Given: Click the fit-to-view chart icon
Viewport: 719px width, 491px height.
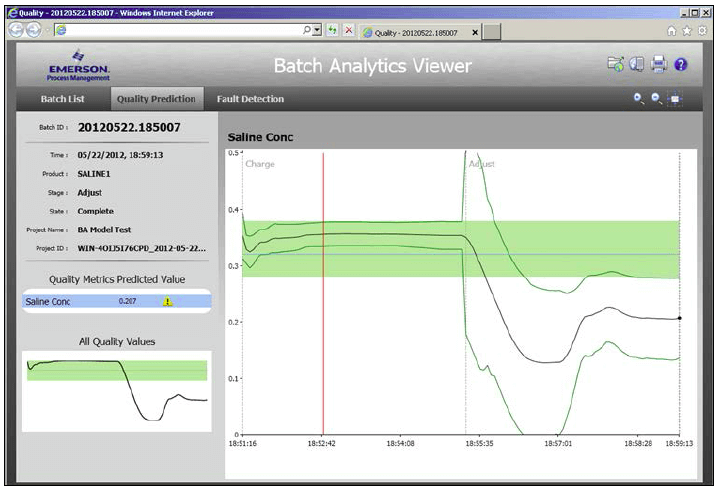Looking at the screenshot, I should 676,99.
